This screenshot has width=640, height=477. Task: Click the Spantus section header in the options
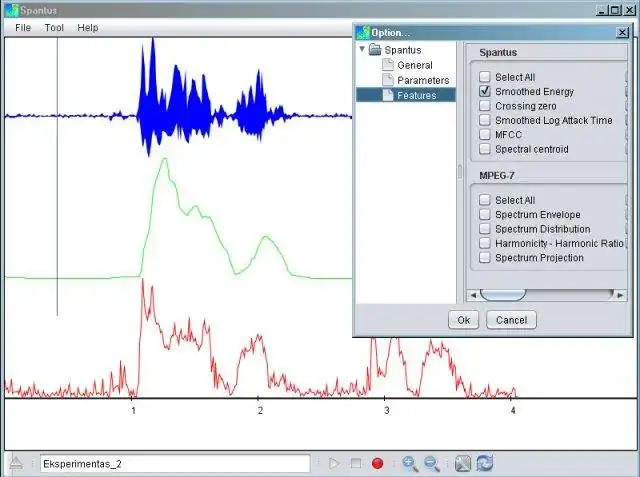pos(498,53)
